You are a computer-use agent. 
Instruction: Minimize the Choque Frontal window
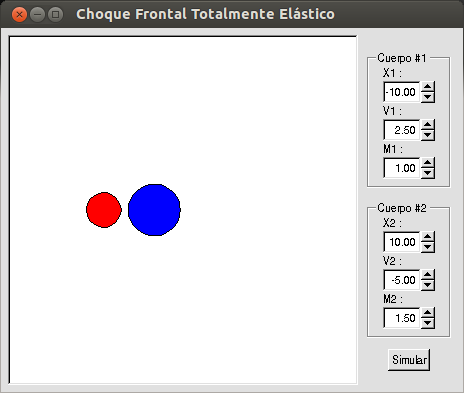pos(37,15)
